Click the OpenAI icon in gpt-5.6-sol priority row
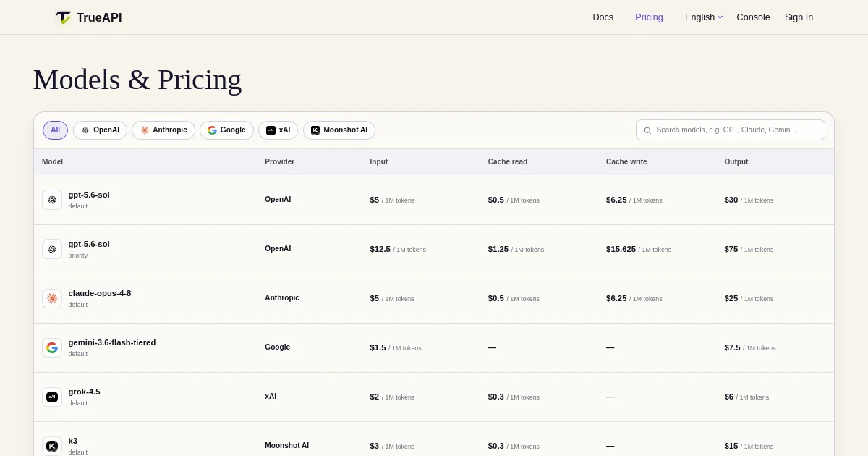This screenshot has height=456, width=868. point(52,249)
